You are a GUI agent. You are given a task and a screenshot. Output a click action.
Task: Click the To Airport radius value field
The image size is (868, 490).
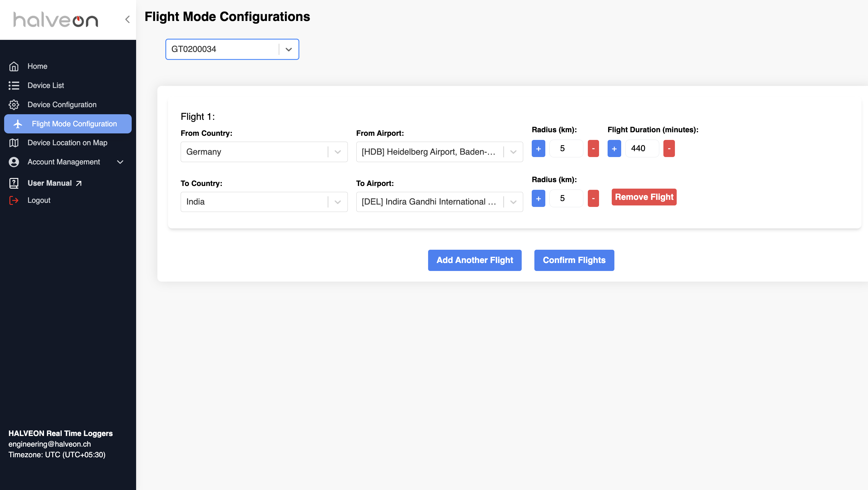[567, 198]
